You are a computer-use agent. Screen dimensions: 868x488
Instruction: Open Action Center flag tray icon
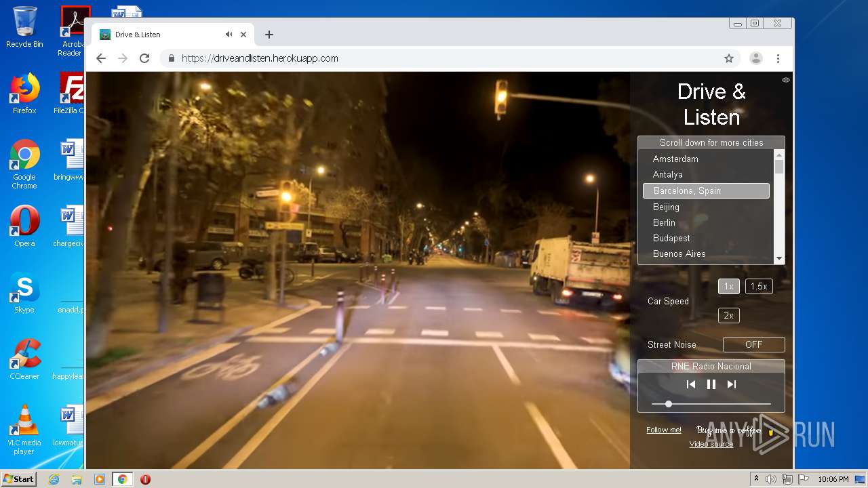coord(804,479)
